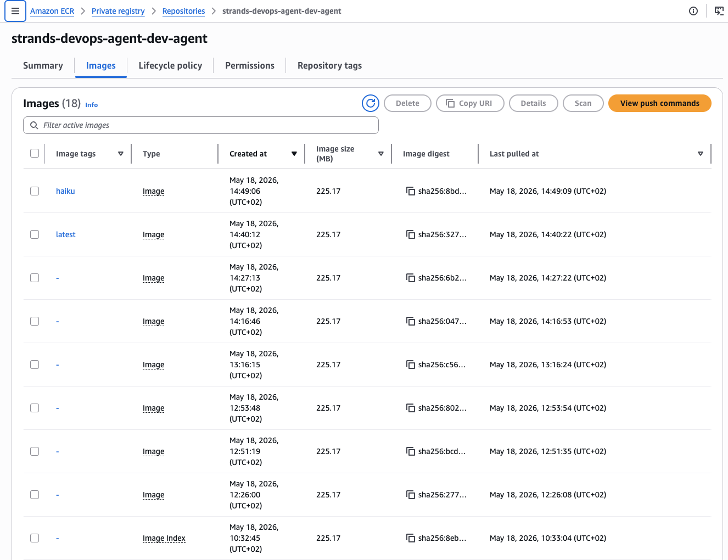Click the Image digest column header
This screenshot has width=728, height=560.
point(426,154)
